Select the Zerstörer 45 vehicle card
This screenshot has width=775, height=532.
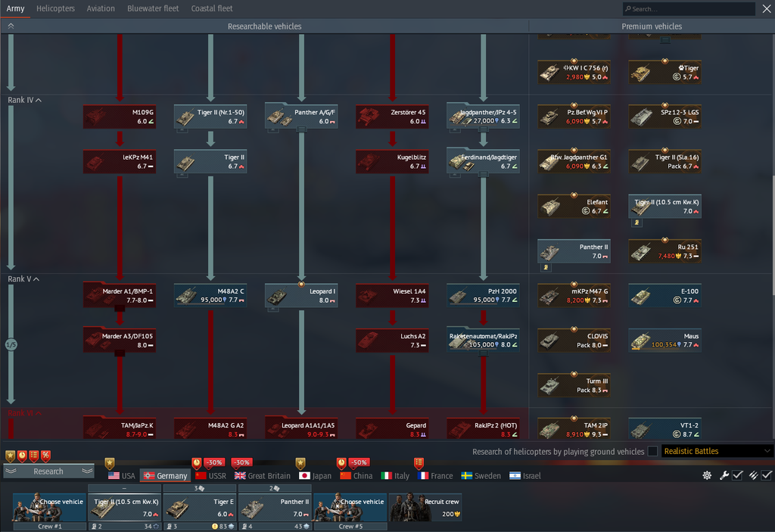click(392, 117)
